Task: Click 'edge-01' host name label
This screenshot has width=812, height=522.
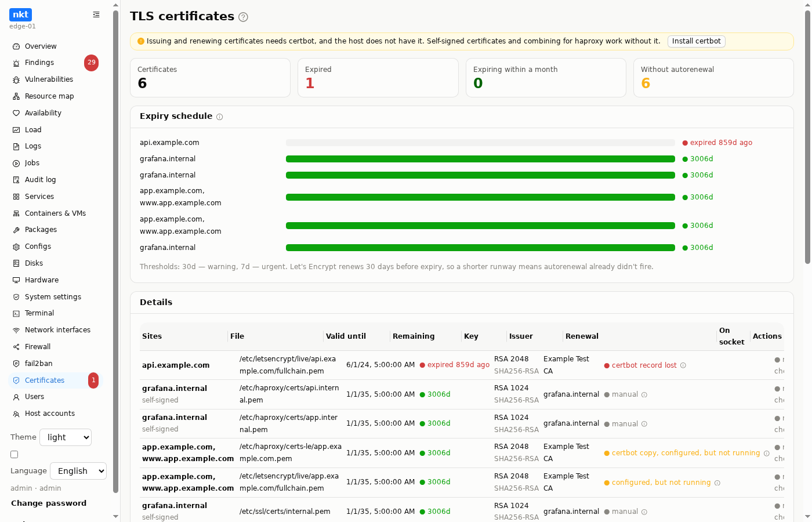Action: 23,27
